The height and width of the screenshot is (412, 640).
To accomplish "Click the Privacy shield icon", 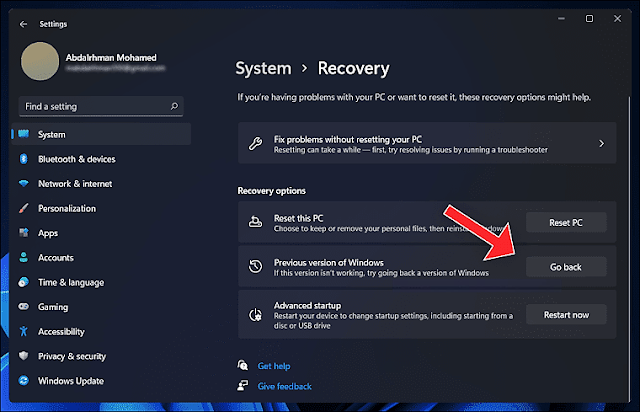I will pyautogui.click(x=24, y=356).
